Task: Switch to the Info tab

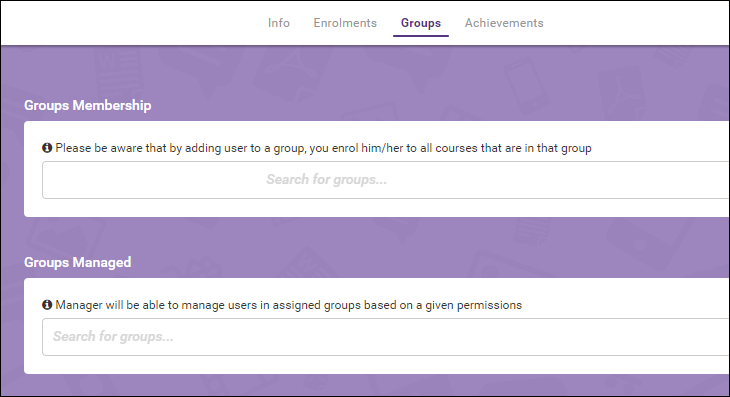Action: point(278,23)
